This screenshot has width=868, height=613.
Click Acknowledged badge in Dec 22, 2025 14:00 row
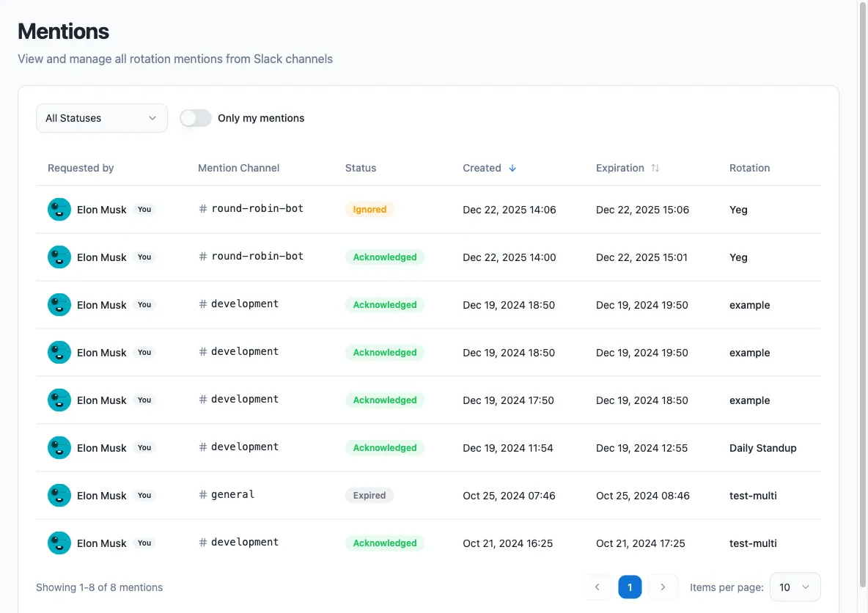point(385,257)
